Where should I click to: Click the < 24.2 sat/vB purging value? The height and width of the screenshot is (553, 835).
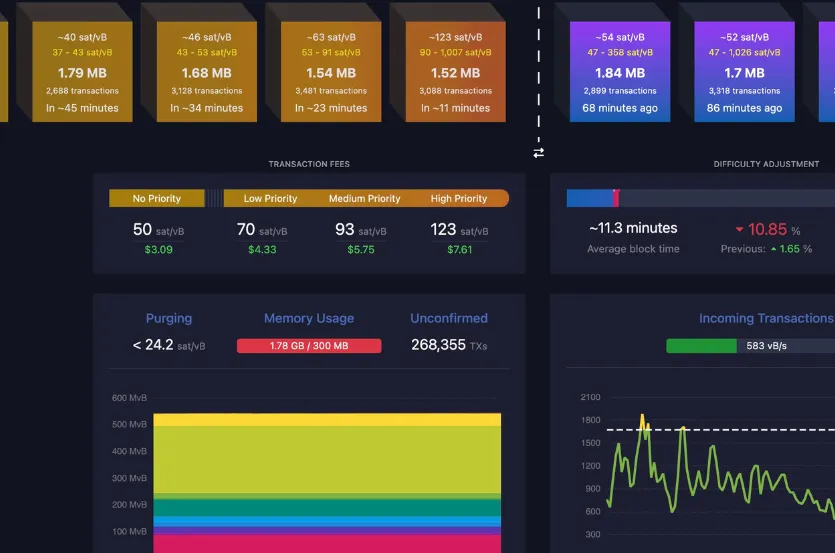coord(169,345)
